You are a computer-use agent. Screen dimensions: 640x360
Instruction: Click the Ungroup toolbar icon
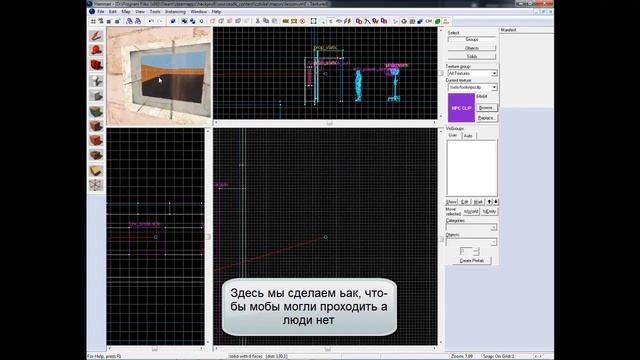point(193,21)
